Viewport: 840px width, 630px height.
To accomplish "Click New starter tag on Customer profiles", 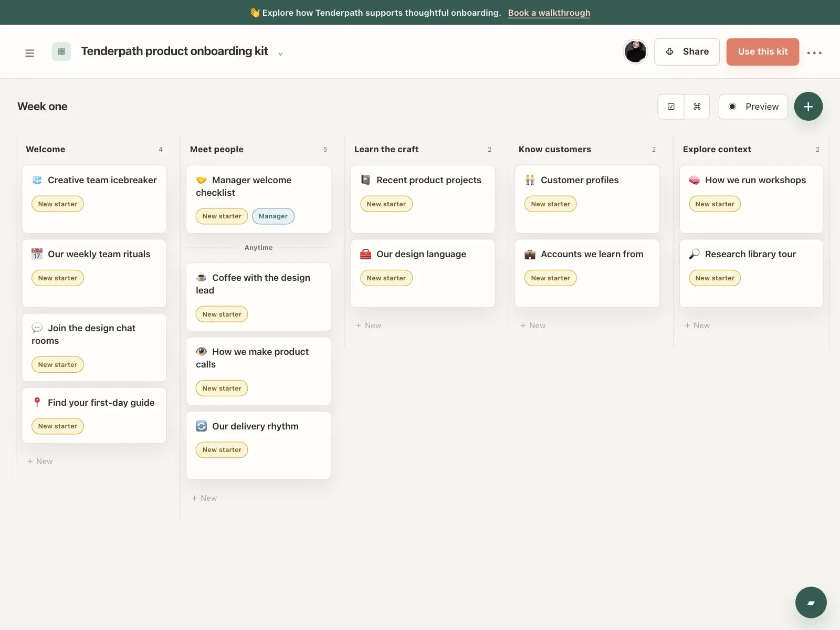I will coord(551,204).
